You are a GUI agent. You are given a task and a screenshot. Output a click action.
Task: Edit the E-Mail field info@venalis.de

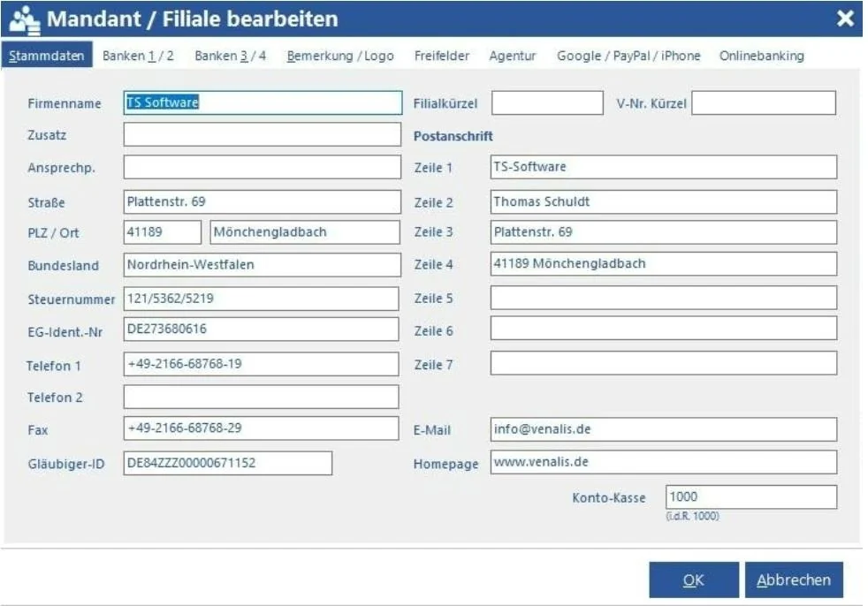664,429
